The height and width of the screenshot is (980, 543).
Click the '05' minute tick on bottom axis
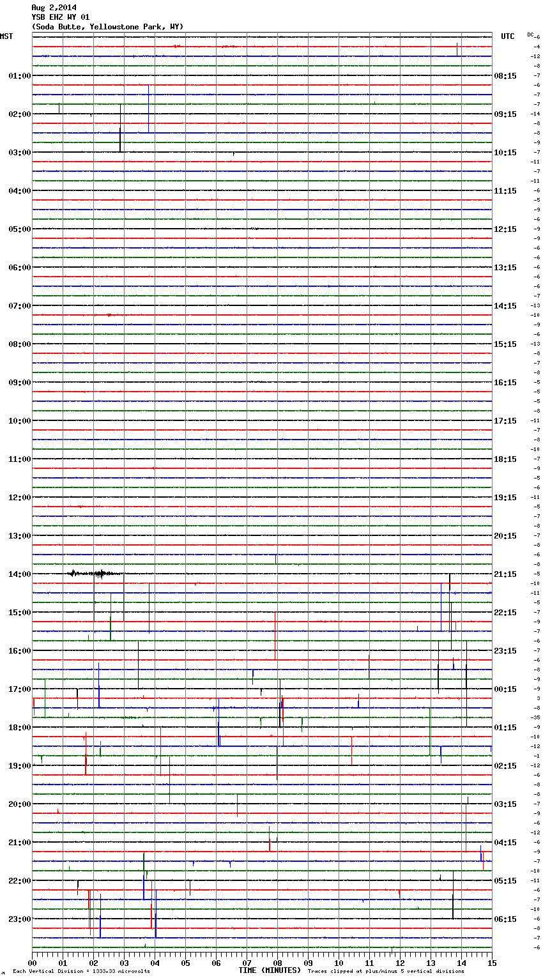coord(185,963)
